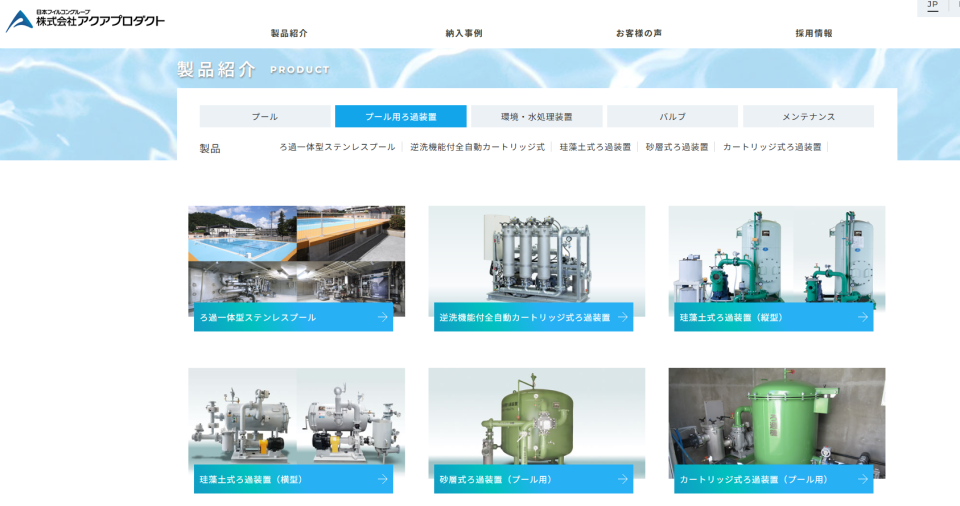Switch to the プール category tab
This screenshot has width=960, height=506.
point(265,116)
